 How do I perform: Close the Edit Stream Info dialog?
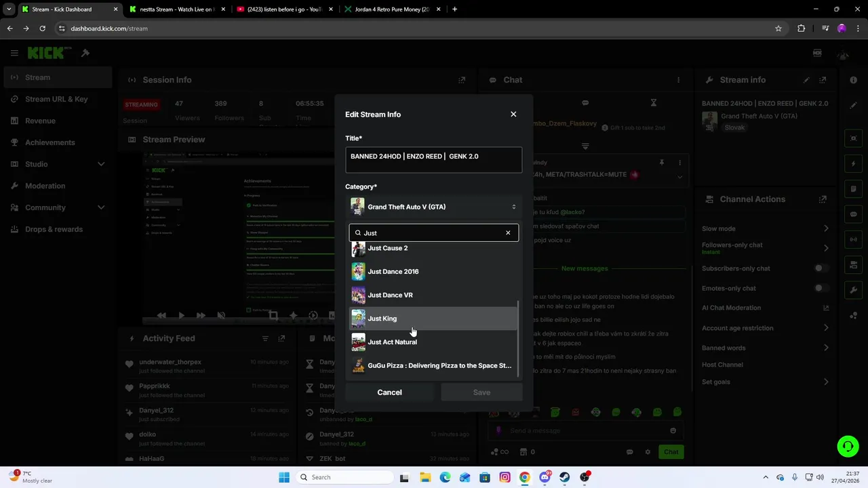[x=513, y=115]
